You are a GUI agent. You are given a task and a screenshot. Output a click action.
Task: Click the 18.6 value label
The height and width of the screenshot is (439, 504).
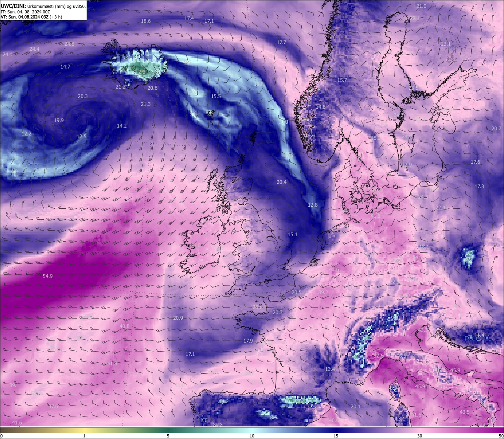[146, 21]
